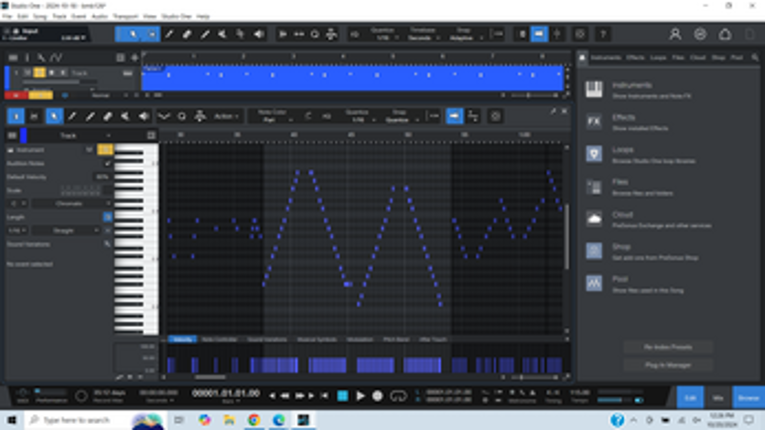Toggle the editor autoscroll button in note editor
Viewport: 765px width, 430px height.
[x=454, y=116]
